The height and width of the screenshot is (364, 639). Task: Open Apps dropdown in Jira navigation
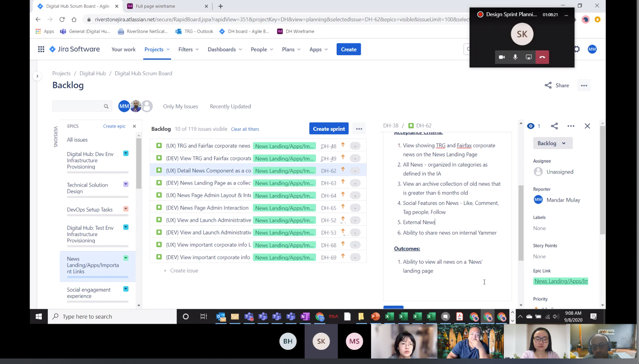319,49
